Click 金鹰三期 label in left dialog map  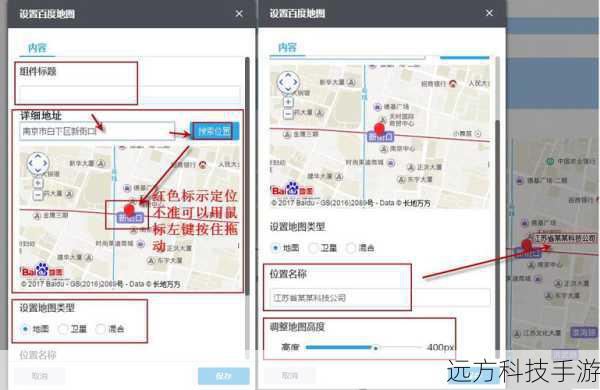click(x=56, y=215)
